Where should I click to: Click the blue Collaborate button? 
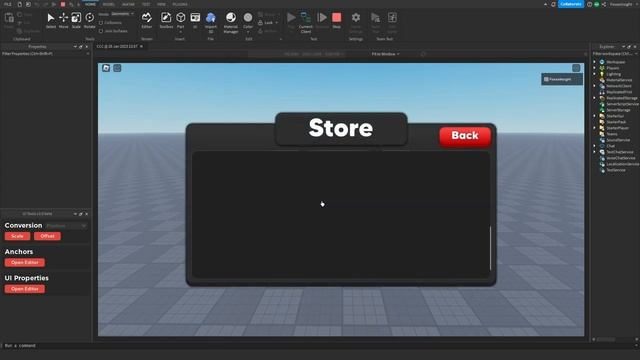pos(571,4)
